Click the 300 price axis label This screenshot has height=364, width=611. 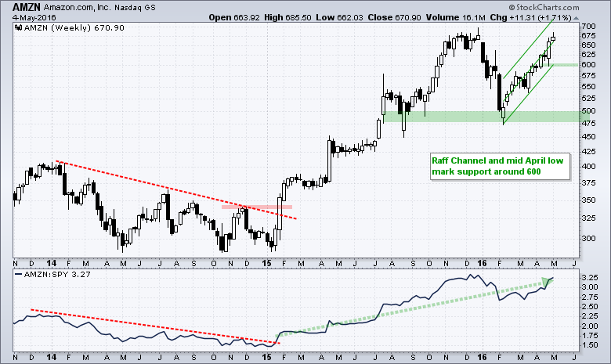[588, 238]
